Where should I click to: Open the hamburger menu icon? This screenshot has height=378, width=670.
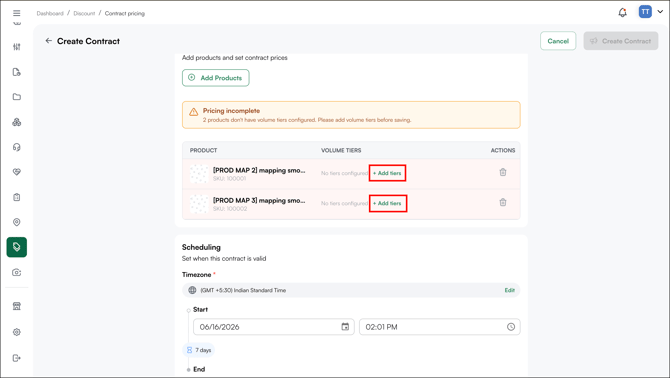17,13
